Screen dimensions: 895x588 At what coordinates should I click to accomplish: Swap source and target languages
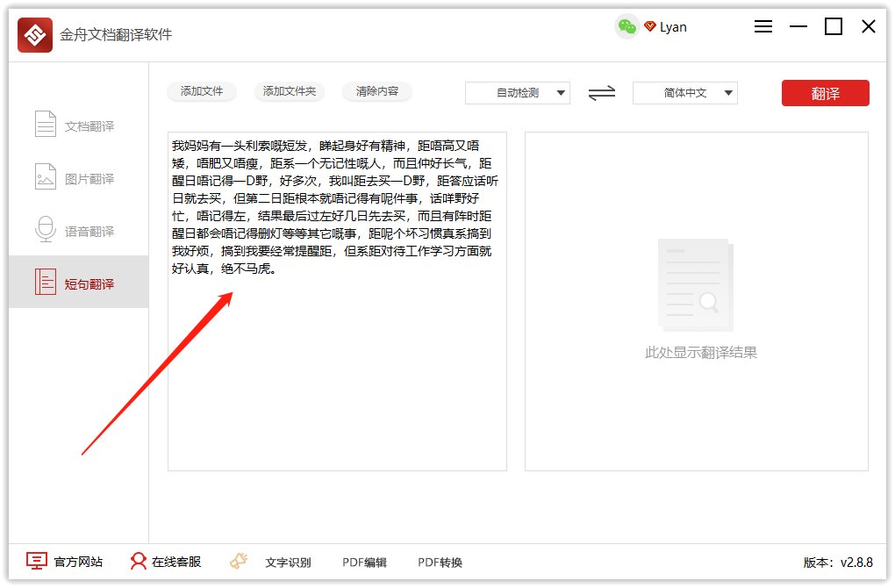(x=601, y=92)
